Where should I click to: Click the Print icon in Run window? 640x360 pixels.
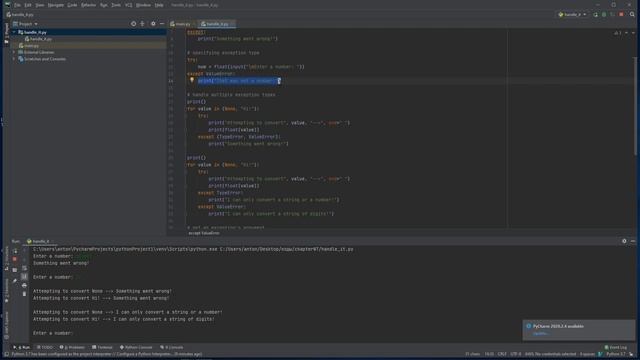coord(24,285)
